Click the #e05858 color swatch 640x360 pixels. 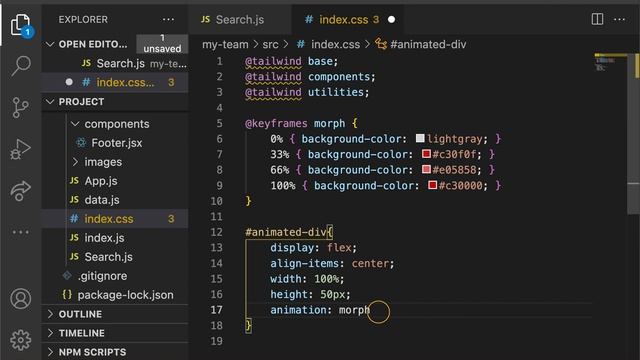[x=426, y=169]
